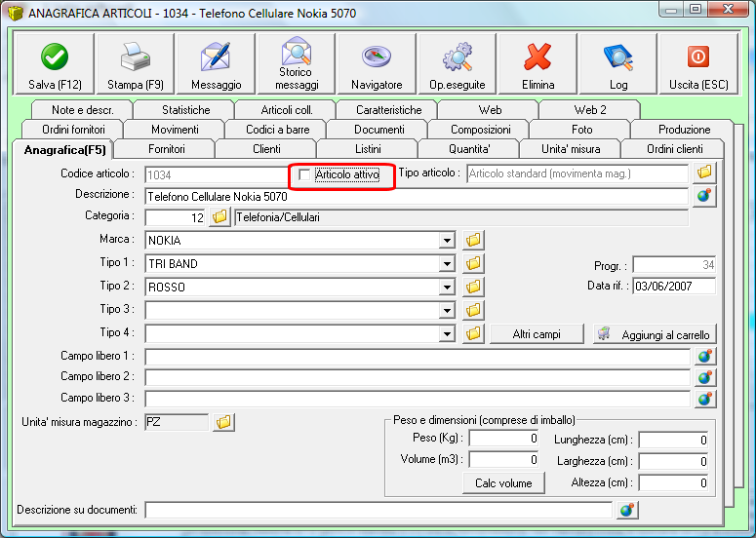Expand the Tipo 1 dropdown arrow
Screen dimensions: 756x538
pos(447,263)
